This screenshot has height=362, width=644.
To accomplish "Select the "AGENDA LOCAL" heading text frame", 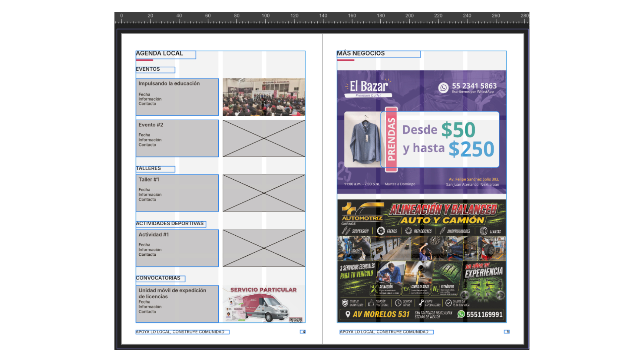I will pyautogui.click(x=166, y=55).
